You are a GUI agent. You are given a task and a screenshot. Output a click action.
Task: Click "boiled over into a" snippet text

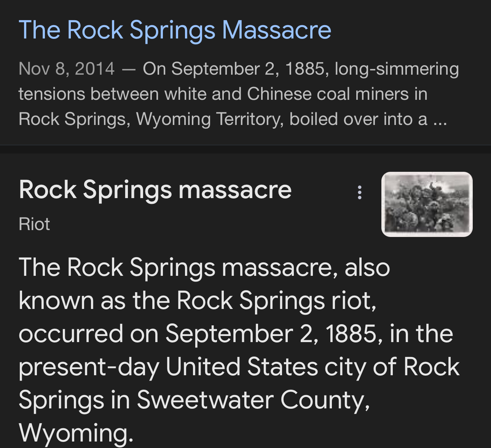coord(358,119)
